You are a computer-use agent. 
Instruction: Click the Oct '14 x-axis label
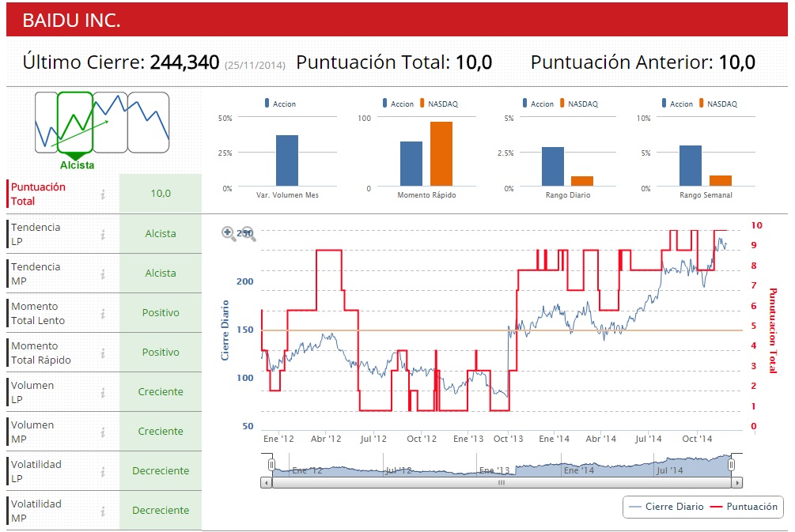click(x=697, y=439)
